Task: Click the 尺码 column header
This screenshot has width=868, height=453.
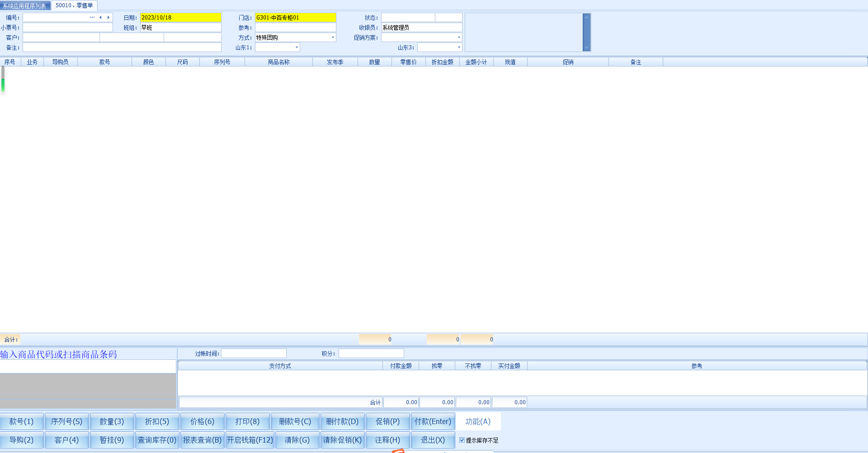Action: point(183,62)
